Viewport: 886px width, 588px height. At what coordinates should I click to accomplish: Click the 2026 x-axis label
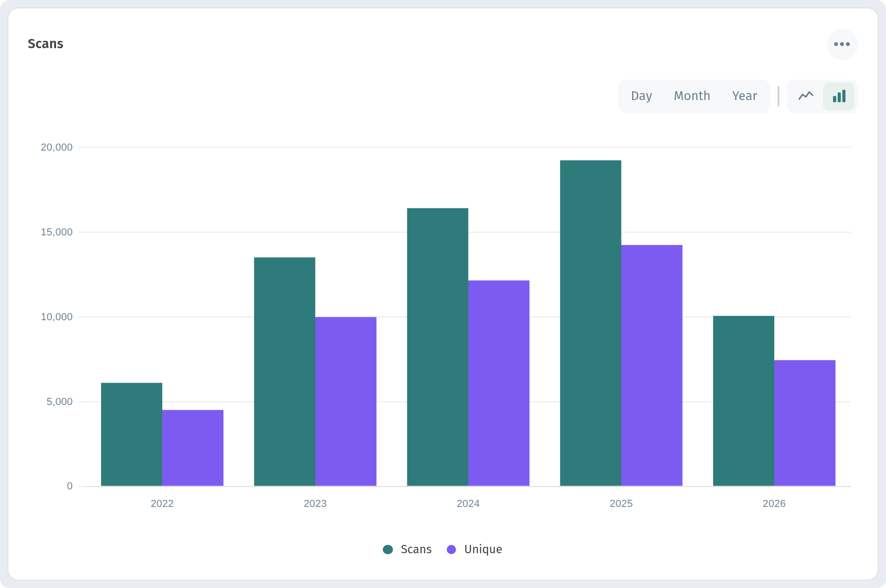point(774,504)
